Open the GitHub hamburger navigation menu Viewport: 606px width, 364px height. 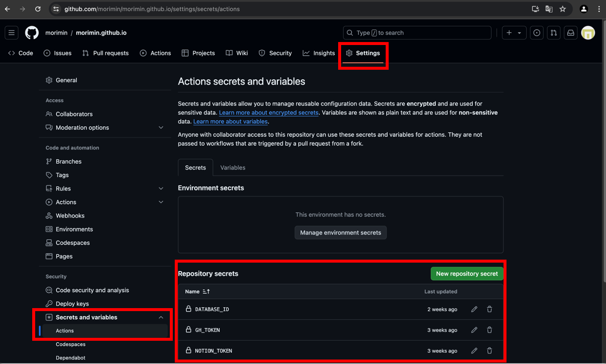click(x=11, y=33)
